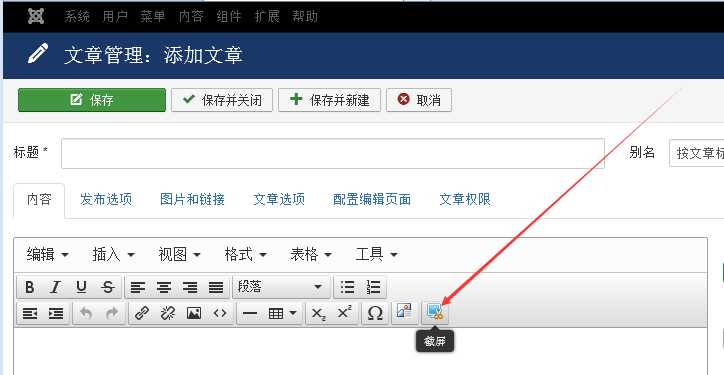Screen dimensions: 724x375
Task: Toggle underline formatting
Action: (82, 287)
